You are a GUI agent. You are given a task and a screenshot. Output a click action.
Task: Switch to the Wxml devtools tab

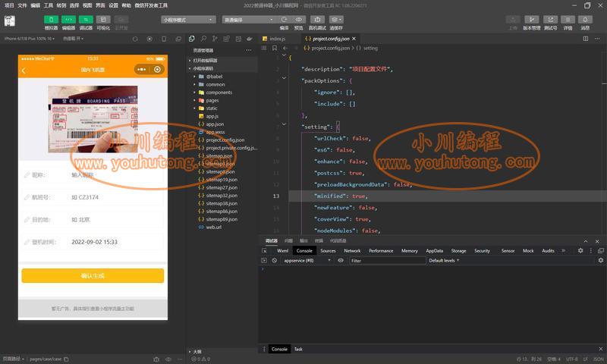coord(282,251)
